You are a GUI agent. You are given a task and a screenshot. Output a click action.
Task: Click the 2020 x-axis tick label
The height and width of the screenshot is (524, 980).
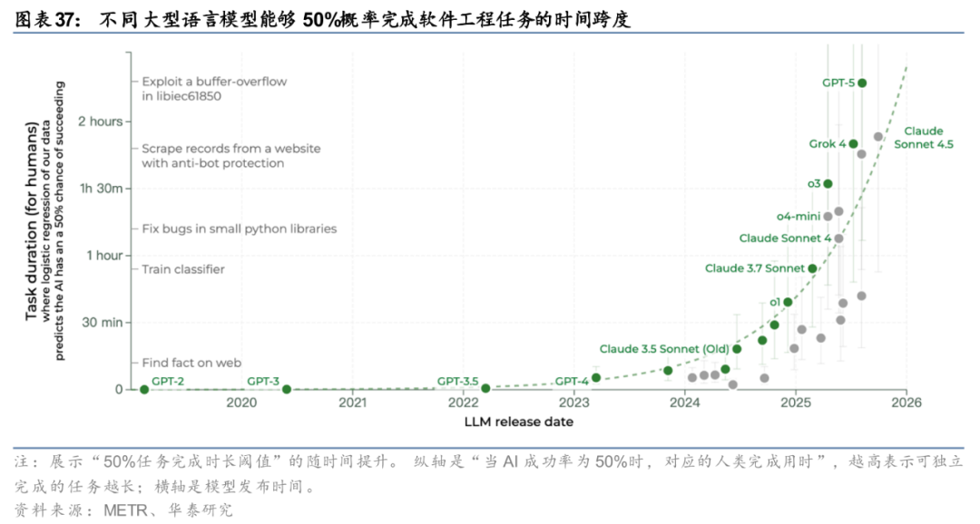pos(241,403)
